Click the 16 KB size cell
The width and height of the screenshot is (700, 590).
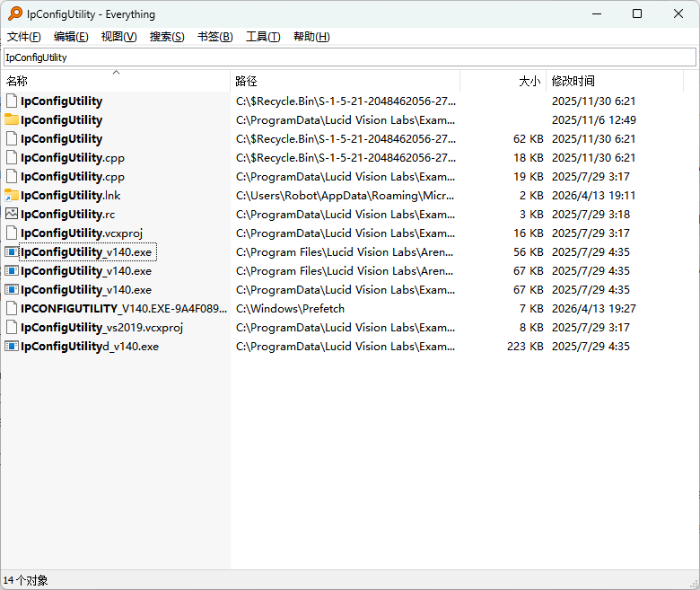coord(528,233)
